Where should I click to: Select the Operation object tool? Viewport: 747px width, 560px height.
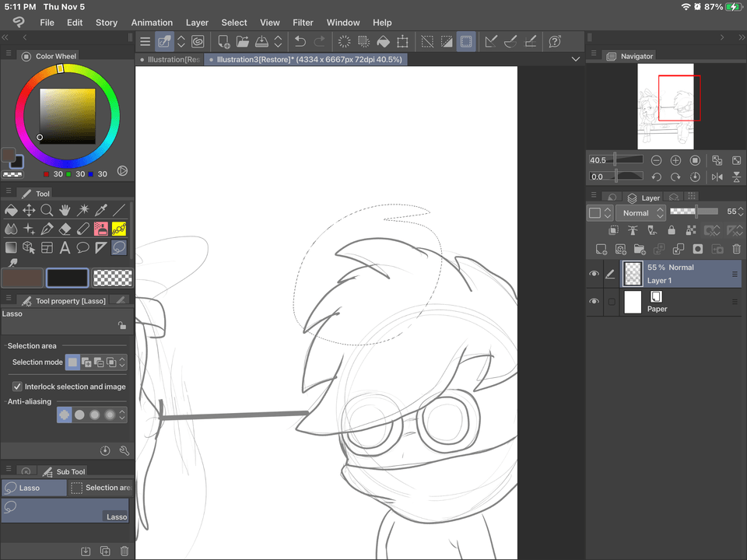pyautogui.click(x=29, y=247)
